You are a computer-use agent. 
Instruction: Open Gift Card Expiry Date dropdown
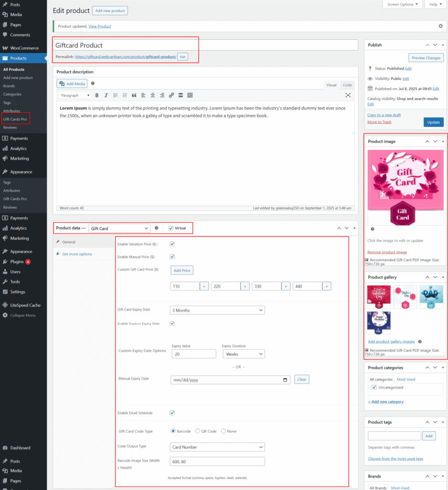tap(217, 310)
